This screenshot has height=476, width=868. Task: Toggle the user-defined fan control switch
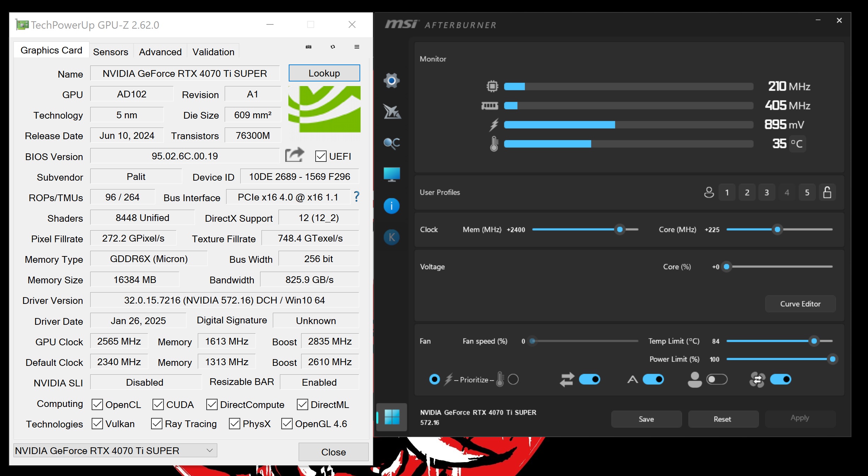coord(717,380)
